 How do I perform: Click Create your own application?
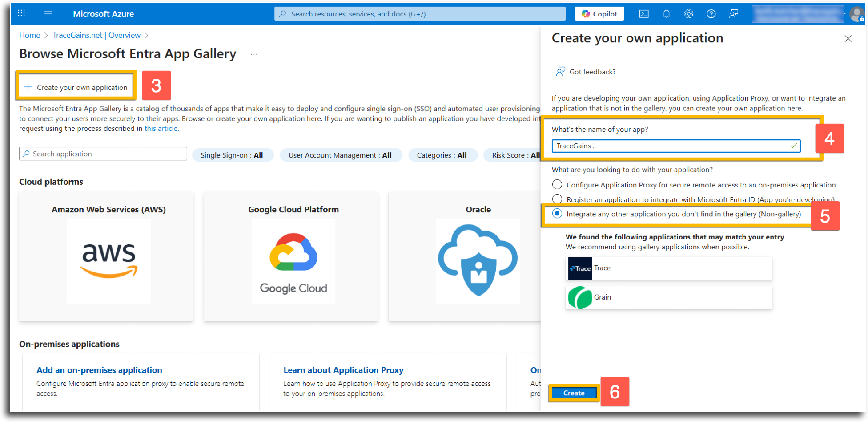(x=76, y=87)
